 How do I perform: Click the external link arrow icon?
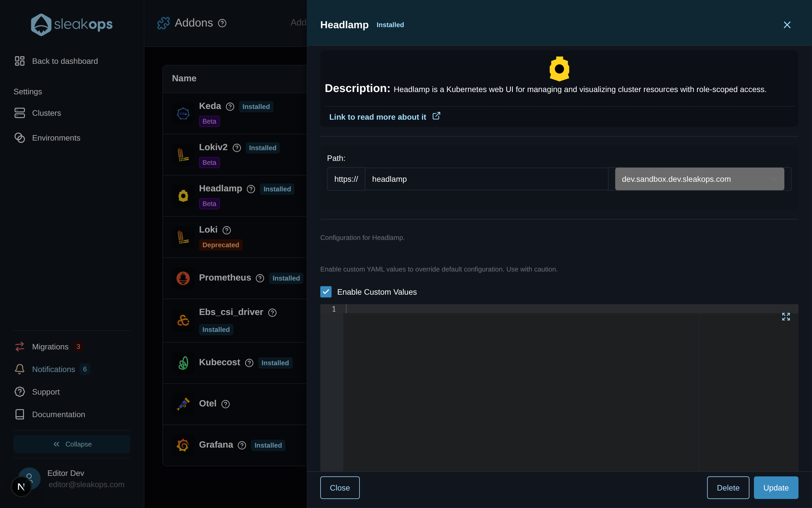[436, 116]
